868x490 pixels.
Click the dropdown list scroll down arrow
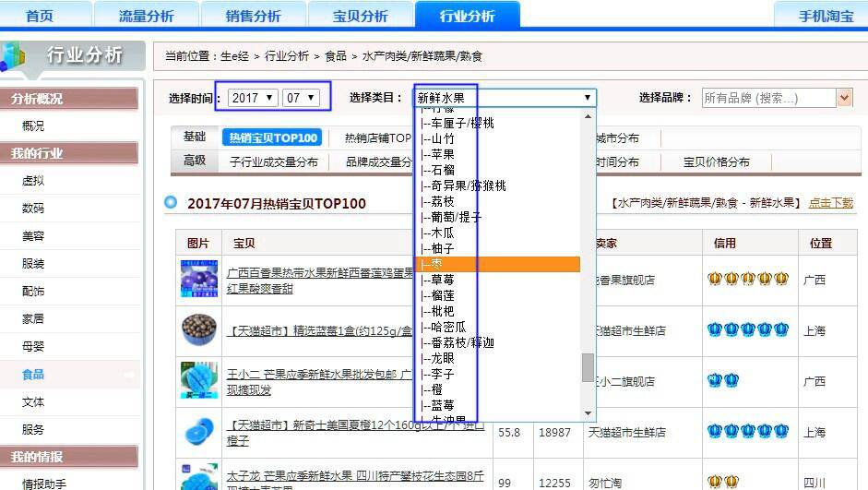click(588, 413)
